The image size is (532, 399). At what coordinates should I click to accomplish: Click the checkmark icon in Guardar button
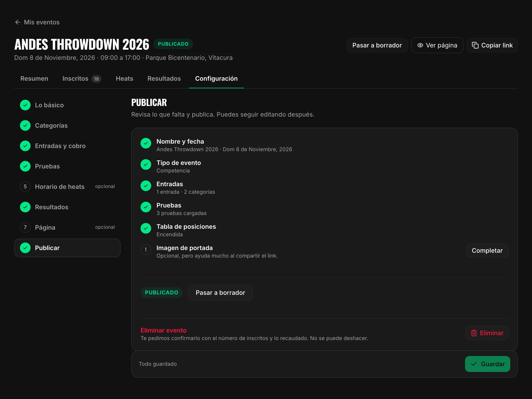point(474,364)
